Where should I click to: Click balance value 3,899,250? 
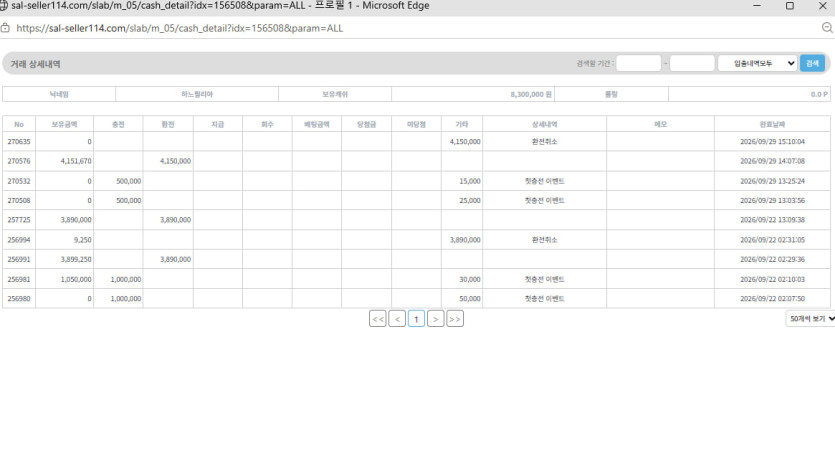[76, 259]
